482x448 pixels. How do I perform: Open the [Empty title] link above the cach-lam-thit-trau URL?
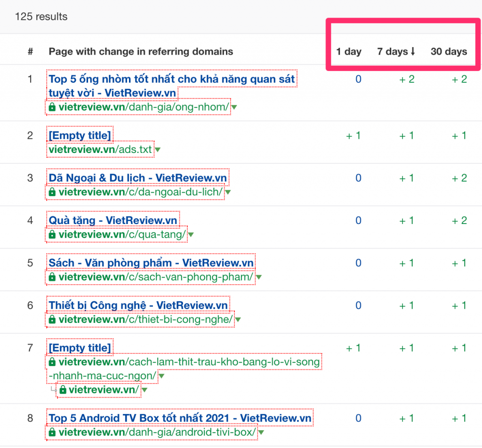(x=80, y=347)
